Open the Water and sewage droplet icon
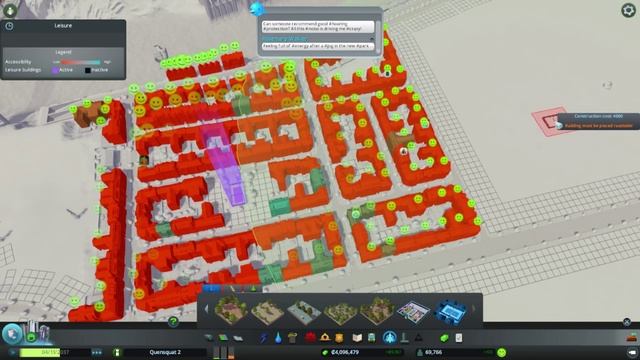Viewport: 640px width, 360px height. coord(278,338)
